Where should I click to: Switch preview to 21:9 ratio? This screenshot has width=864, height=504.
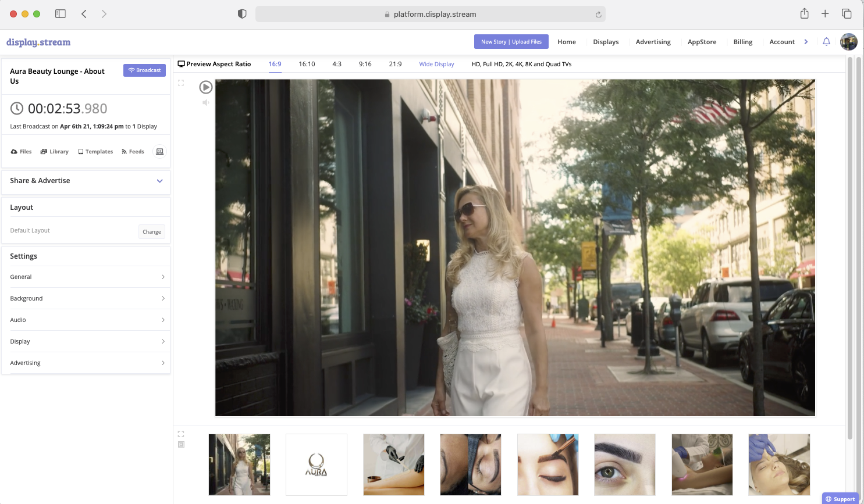point(395,65)
